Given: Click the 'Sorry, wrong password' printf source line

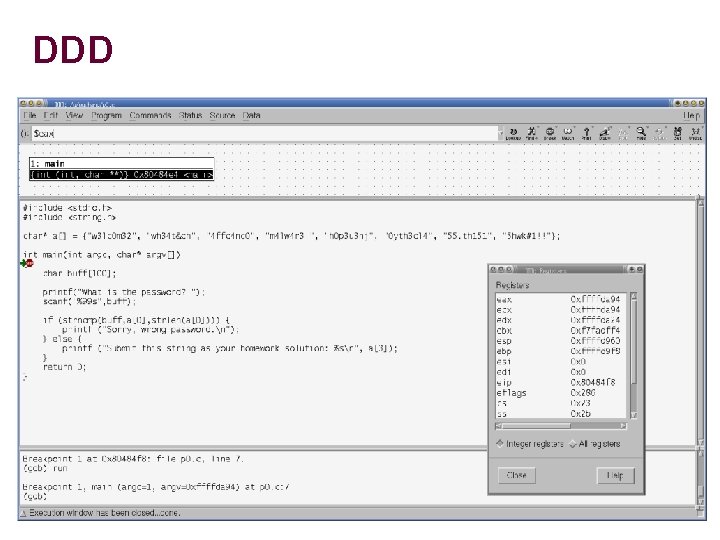Looking at the screenshot, I should [150, 330].
